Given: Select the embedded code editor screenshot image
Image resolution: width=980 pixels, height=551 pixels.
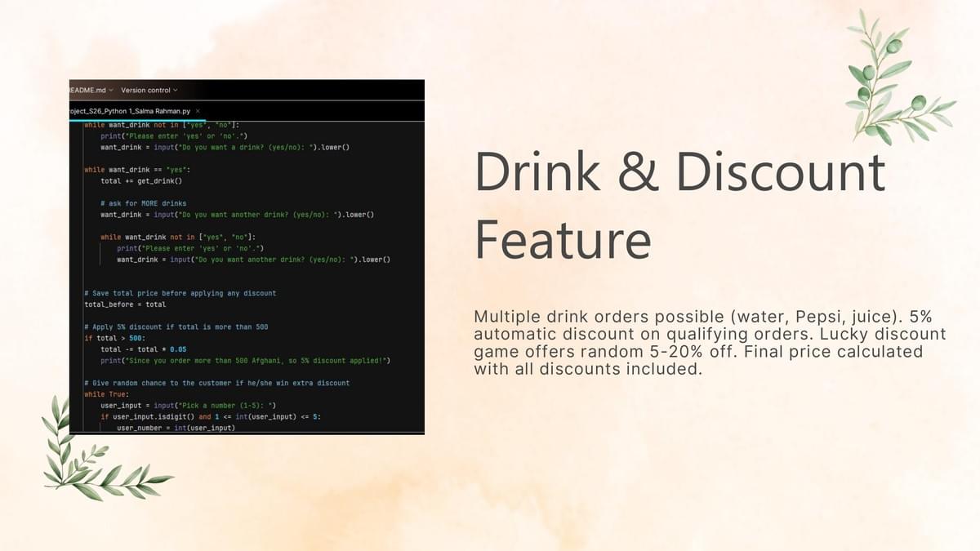Looking at the screenshot, I should [247, 256].
